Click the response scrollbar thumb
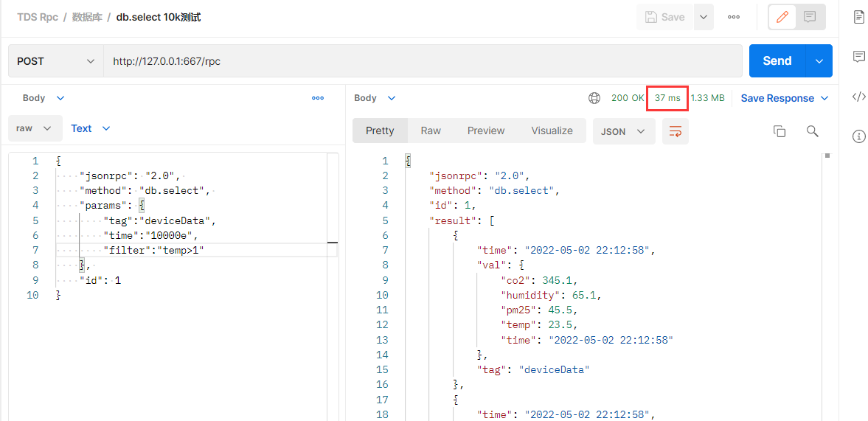This screenshot has height=421, width=868. (827, 156)
